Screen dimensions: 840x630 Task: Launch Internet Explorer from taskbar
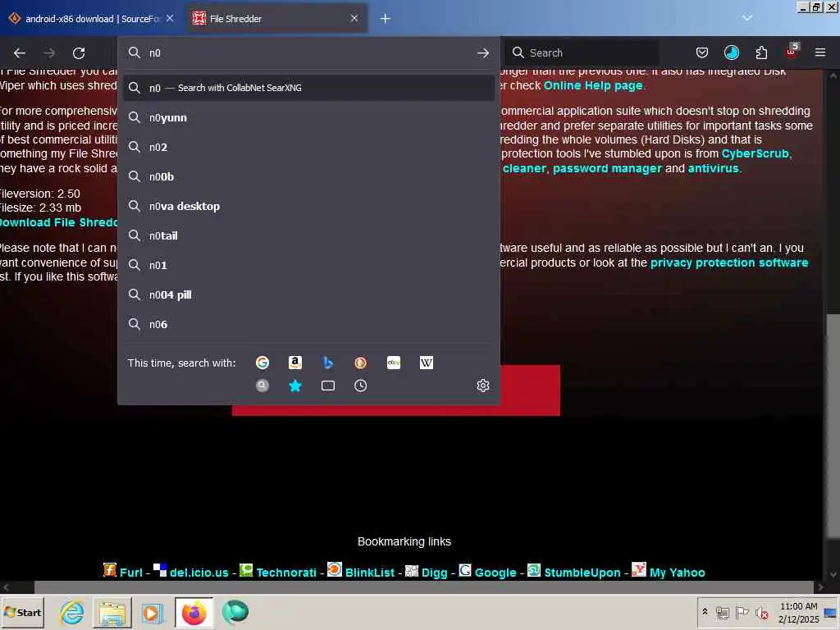click(x=72, y=612)
